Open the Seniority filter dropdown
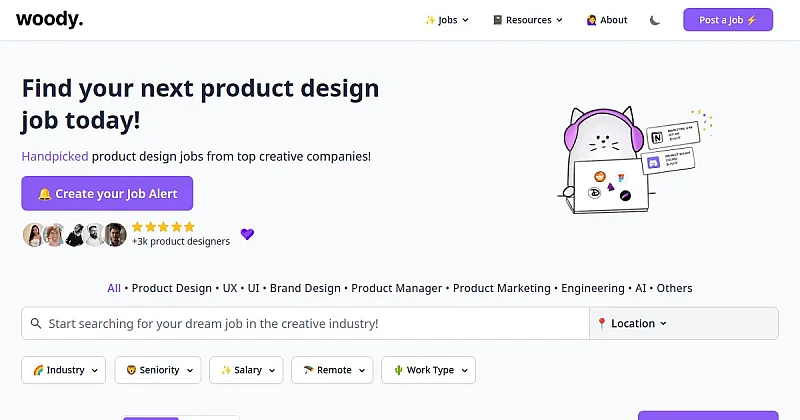Screen dimensions: 800x420 (158, 370)
